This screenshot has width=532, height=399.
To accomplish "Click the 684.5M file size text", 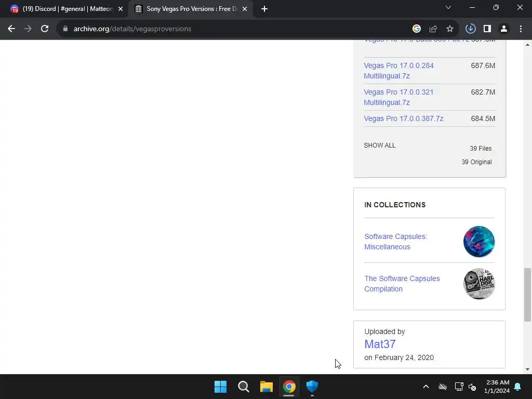I will pos(483,118).
